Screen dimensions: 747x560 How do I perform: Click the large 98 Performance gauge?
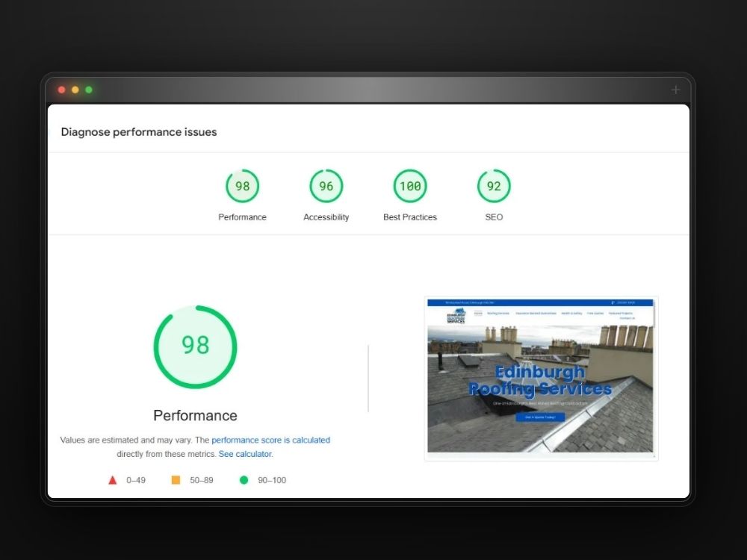click(195, 346)
